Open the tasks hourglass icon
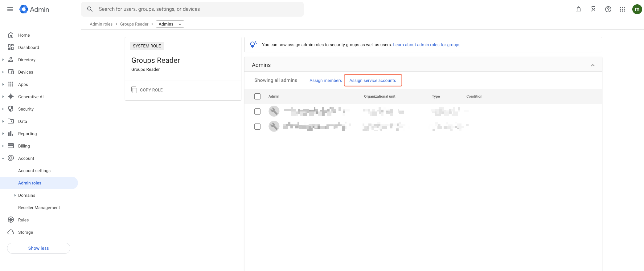Image resolution: width=644 pixels, height=271 pixels. pyautogui.click(x=593, y=9)
